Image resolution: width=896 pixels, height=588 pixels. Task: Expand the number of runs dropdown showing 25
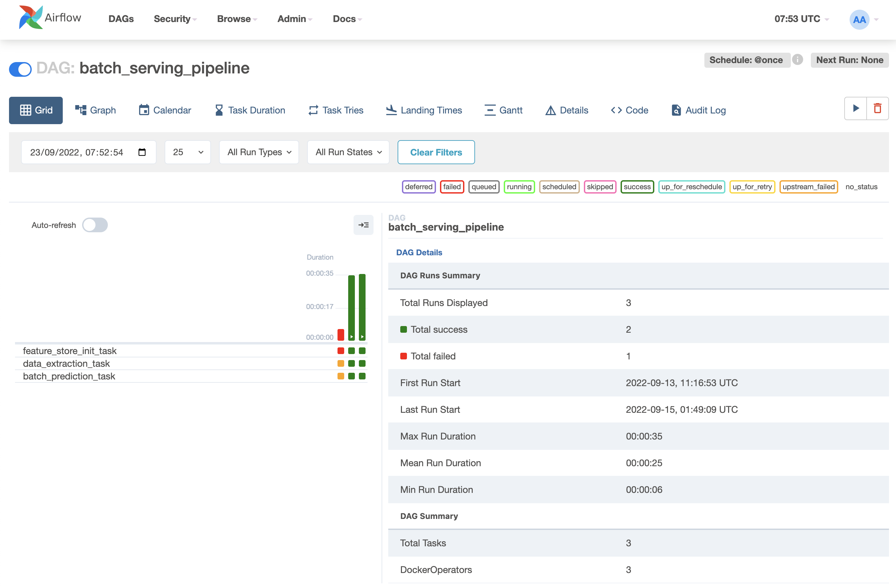tap(188, 152)
